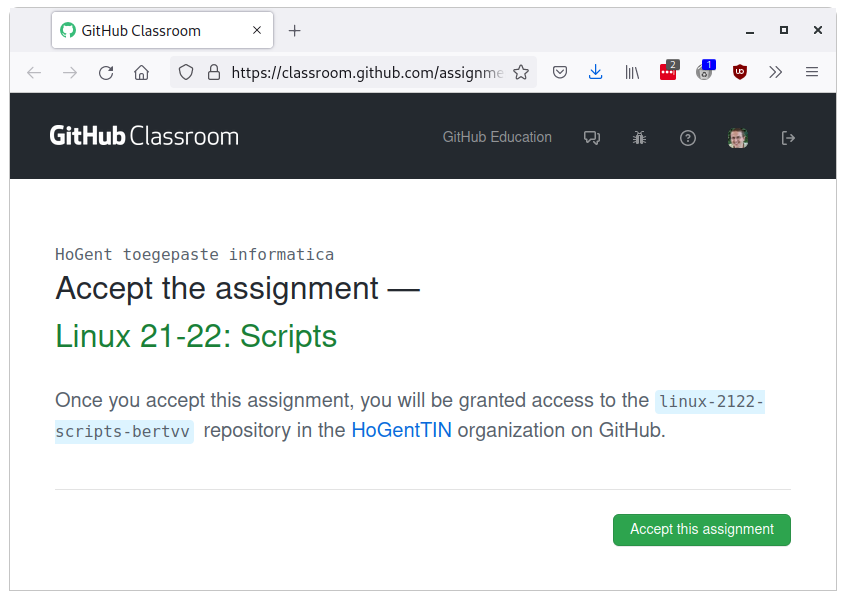Click the uBlock Origin extension icon
The image size is (846, 600).
[740, 72]
